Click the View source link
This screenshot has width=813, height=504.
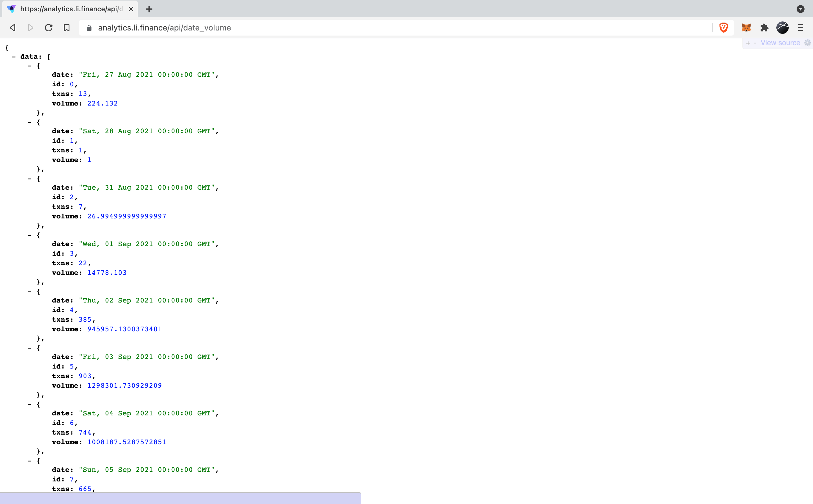pos(780,43)
